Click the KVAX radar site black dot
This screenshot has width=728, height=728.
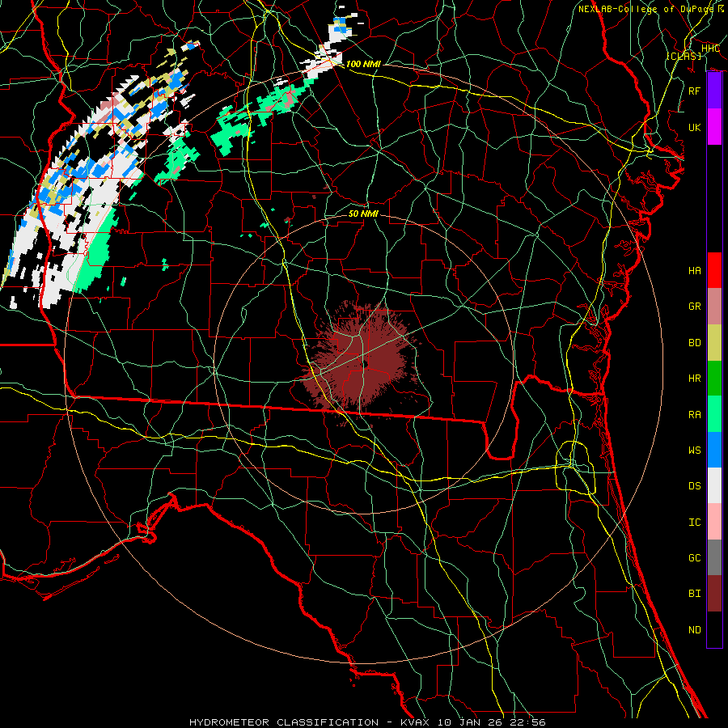click(366, 365)
